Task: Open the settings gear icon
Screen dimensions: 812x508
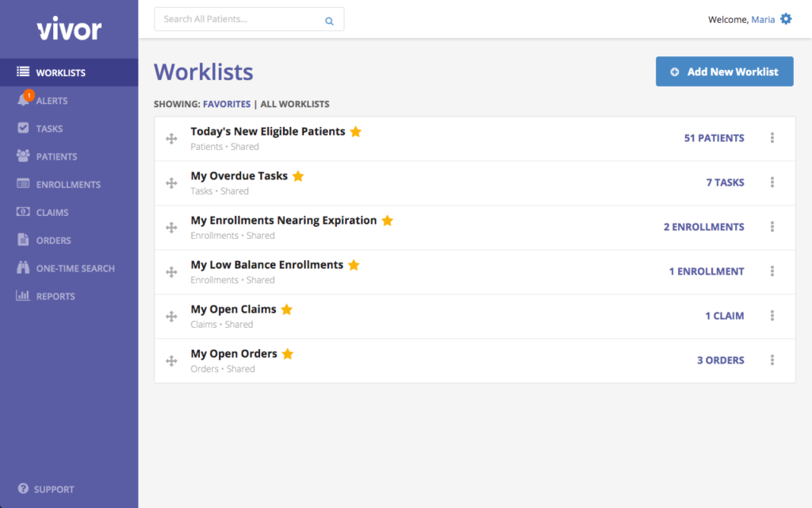Action: (x=786, y=19)
